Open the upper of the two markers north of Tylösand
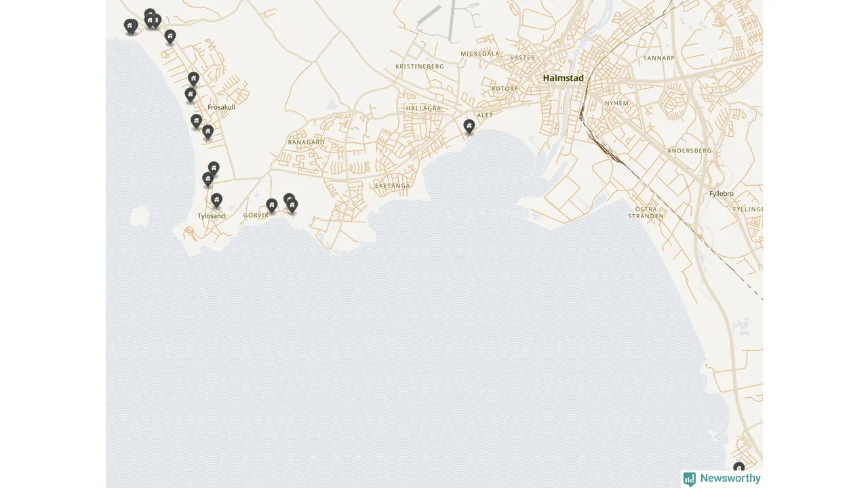The height and width of the screenshot is (488, 868). (x=214, y=169)
